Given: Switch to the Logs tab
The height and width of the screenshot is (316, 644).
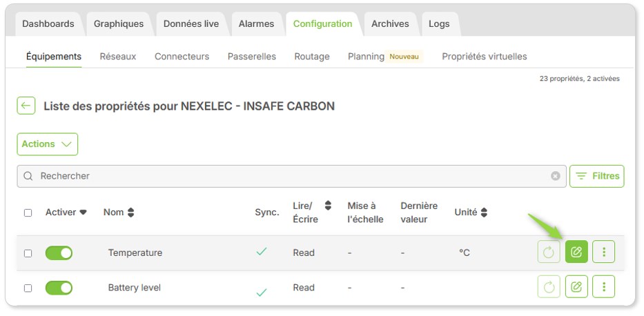Looking at the screenshot, I should click(439, 23).
